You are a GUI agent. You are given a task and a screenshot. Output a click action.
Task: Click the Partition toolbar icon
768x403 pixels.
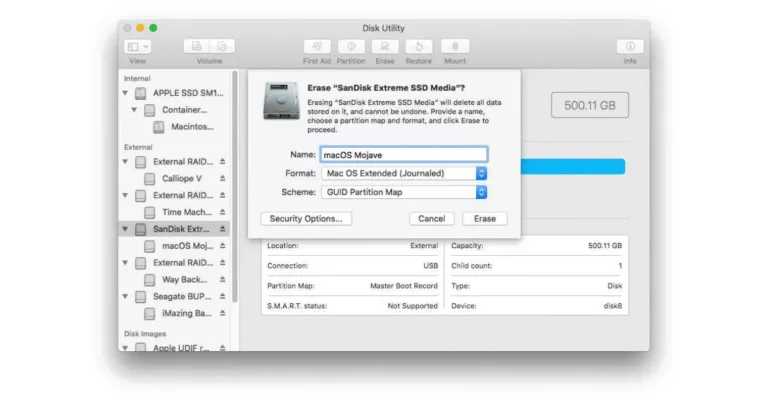[x=350, y=47]
